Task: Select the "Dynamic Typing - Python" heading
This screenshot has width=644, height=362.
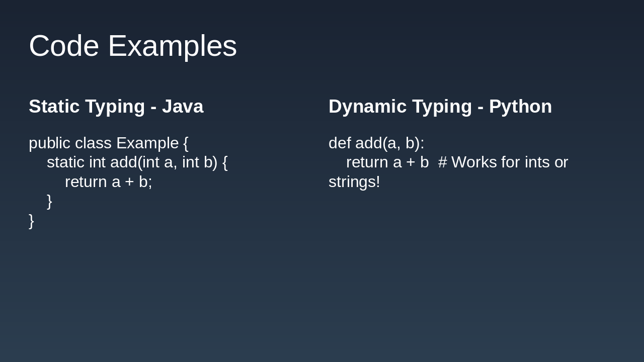Action: [440, 107]
